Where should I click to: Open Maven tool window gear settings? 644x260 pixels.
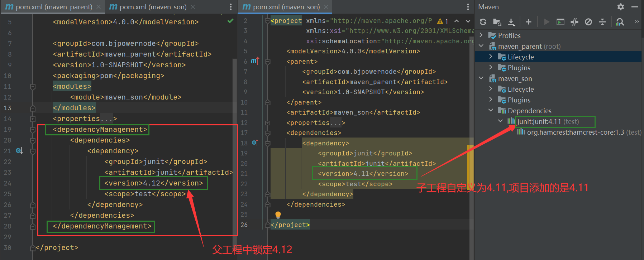click(x=621, y=7)
